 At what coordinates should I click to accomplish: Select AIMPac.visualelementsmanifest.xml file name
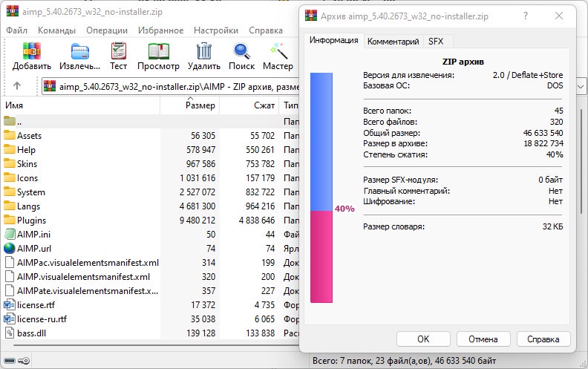(x=88, y=263)
